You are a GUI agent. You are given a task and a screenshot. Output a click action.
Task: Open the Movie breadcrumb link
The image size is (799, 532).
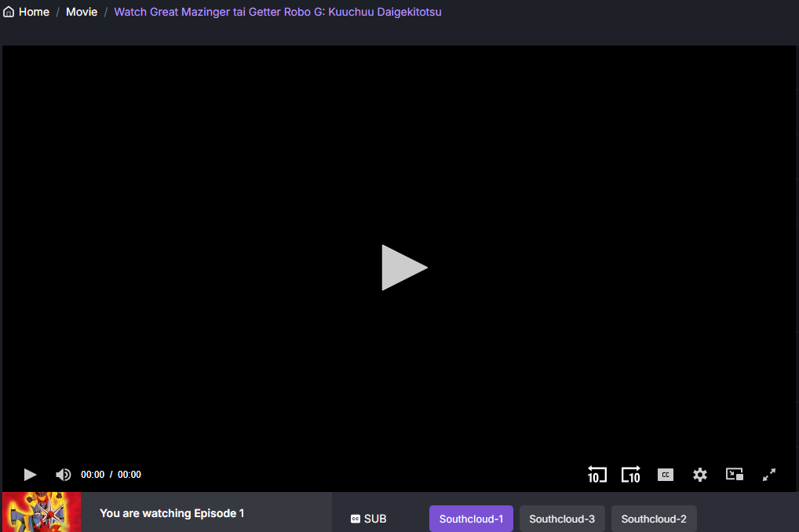click(x=82, y=12)
